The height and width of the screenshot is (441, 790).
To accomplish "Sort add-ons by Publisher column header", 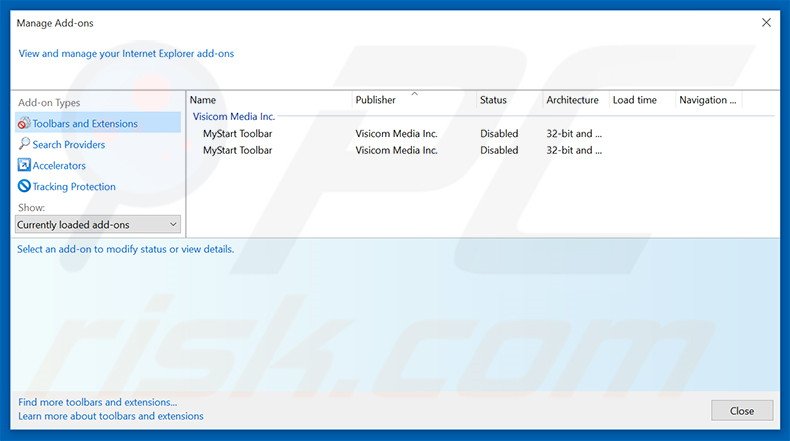I will [412, 100].
